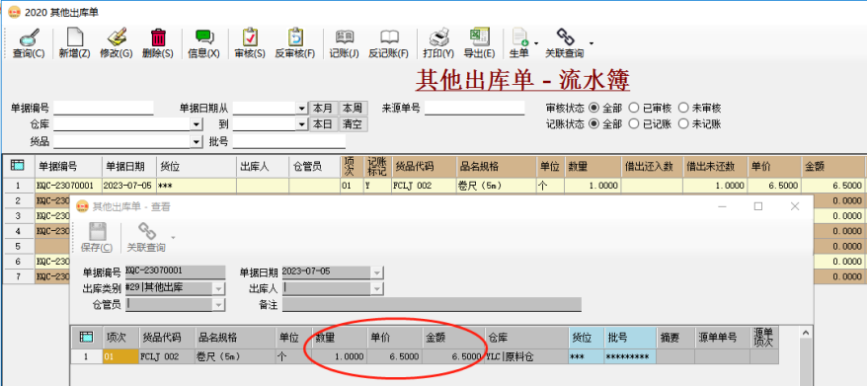Click 单据日期 column header in main grid
Screen dimensions: 868x387
tap(129, 166)
